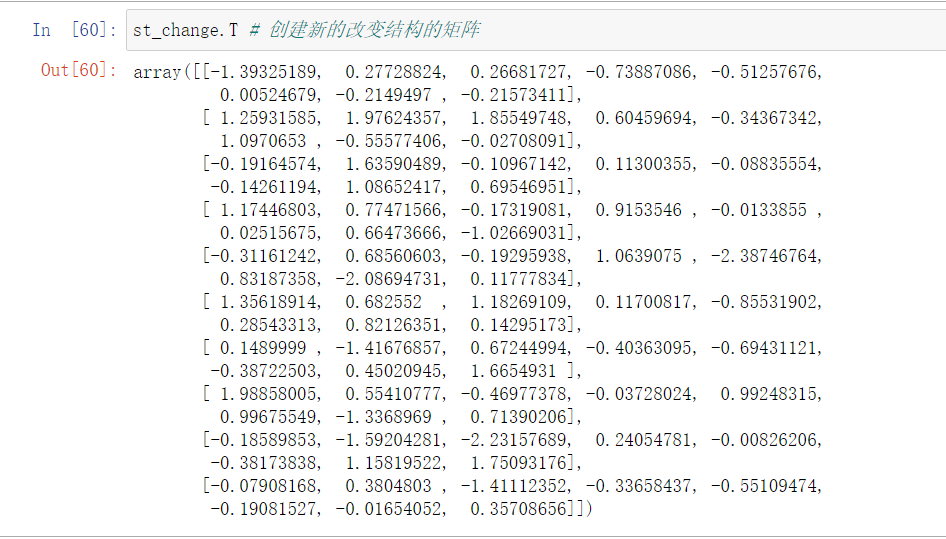Click value 0.66473666
Viewport: 946px width, 539px height.
click(393, 233)
